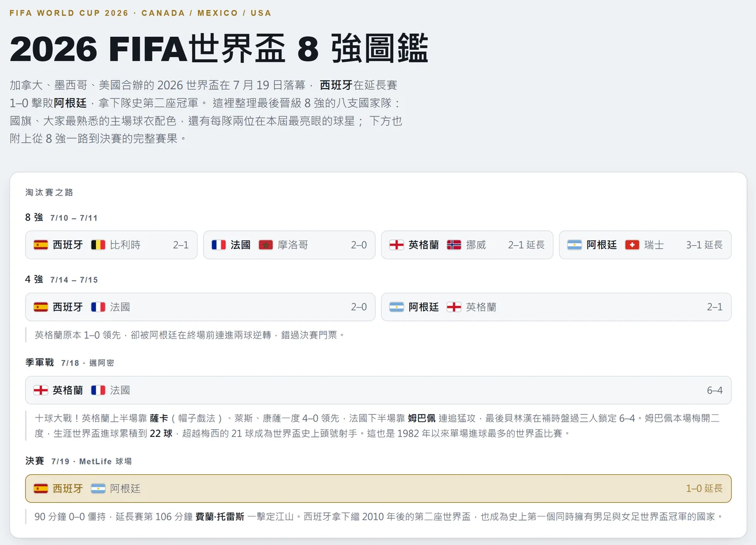Click team name 比利時

point(125,245)
